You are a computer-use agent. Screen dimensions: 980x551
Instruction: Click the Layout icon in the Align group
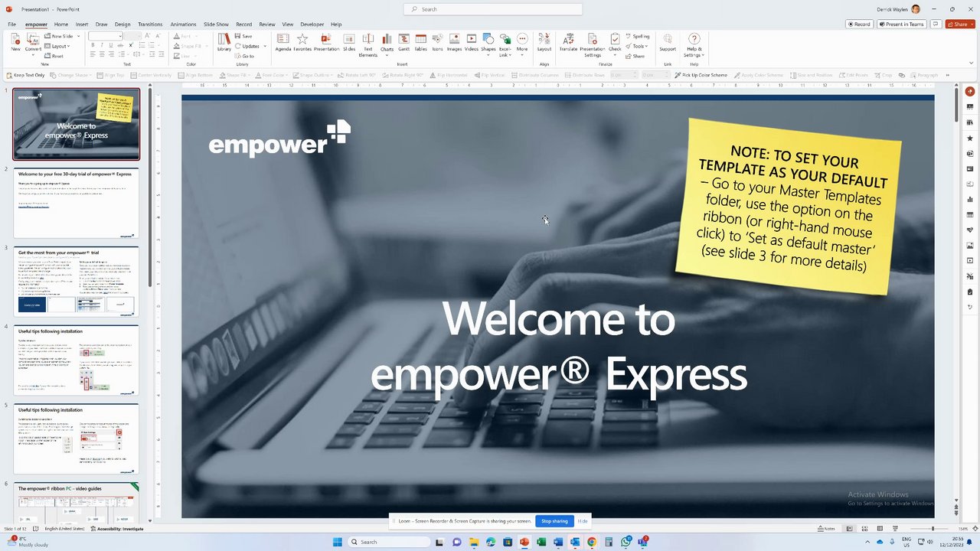(x=544, y=42)
